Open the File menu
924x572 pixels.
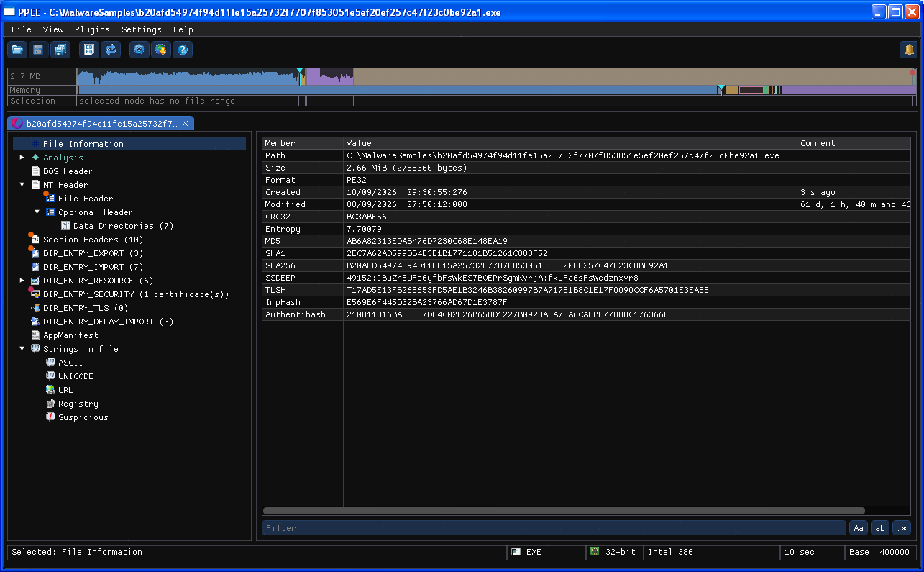tap(22, 29)
